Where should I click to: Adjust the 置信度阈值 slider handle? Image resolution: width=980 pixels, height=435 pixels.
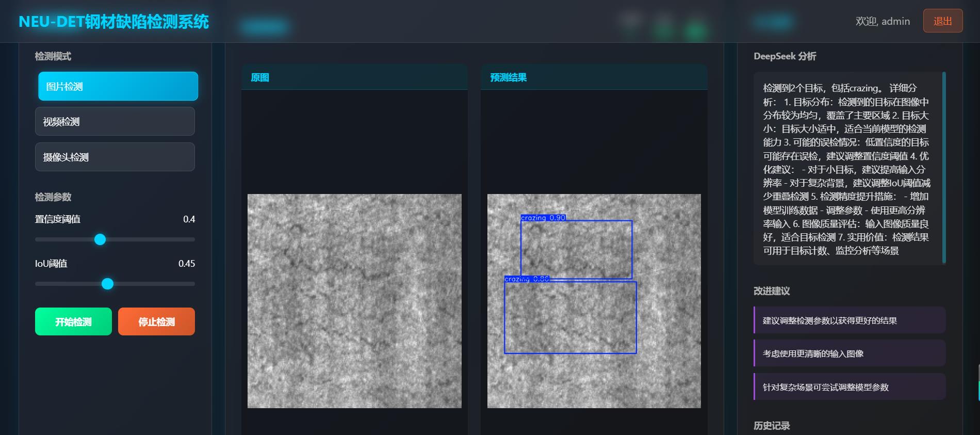(x=100, y=239)
